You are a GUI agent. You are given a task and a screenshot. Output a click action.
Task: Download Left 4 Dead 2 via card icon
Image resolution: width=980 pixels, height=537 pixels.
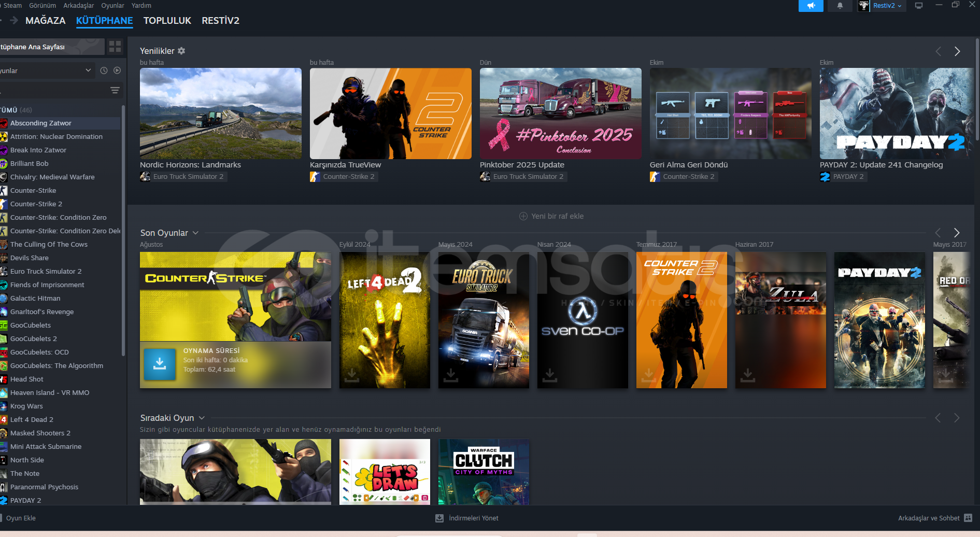[352, 374]
